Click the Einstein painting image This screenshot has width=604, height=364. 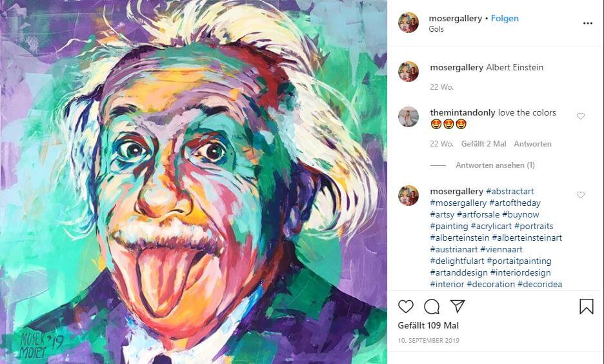(x=194, y=182)
